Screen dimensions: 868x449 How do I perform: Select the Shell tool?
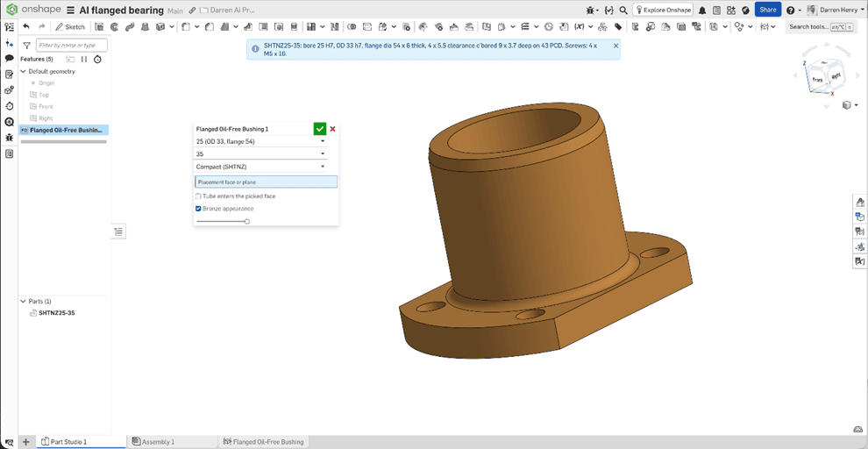pos(263,26)
